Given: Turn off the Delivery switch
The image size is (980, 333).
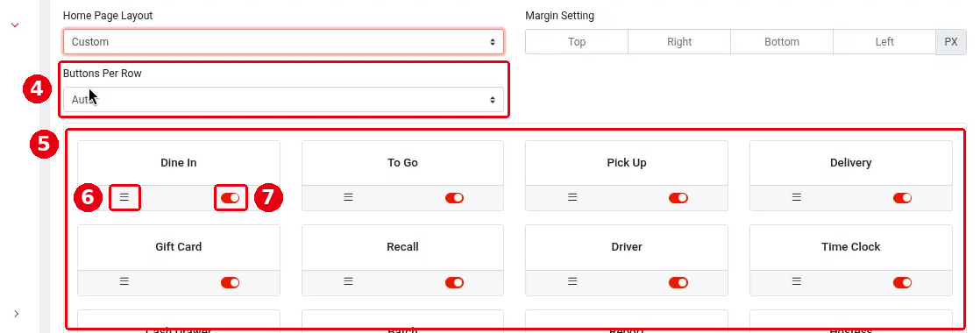Looking at the screenshot, I should click(903, 197).
